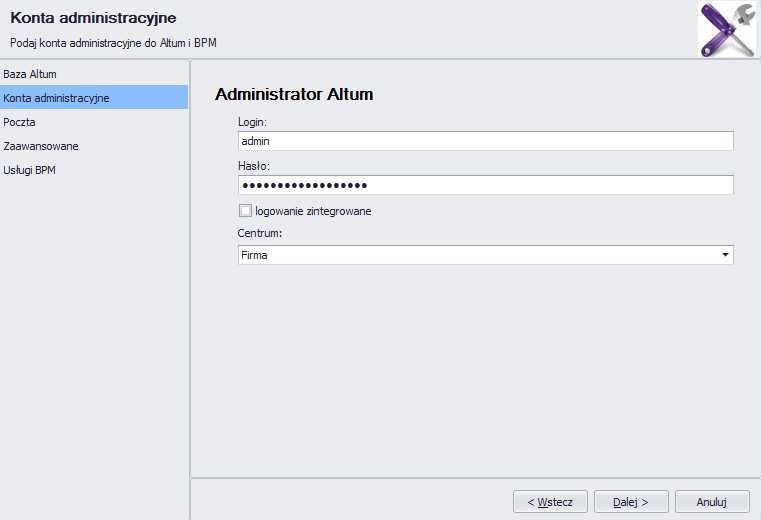
Task: Click the Login: field label
Action: pos(252,122)
